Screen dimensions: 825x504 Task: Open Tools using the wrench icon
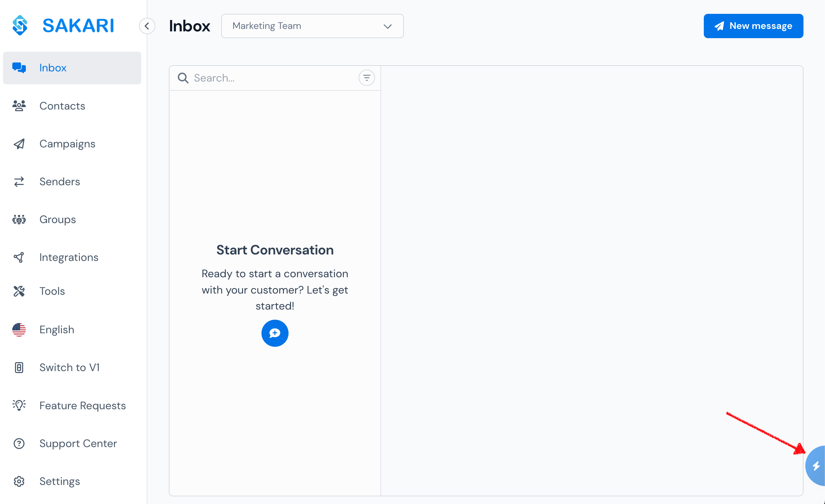(19, 291)
